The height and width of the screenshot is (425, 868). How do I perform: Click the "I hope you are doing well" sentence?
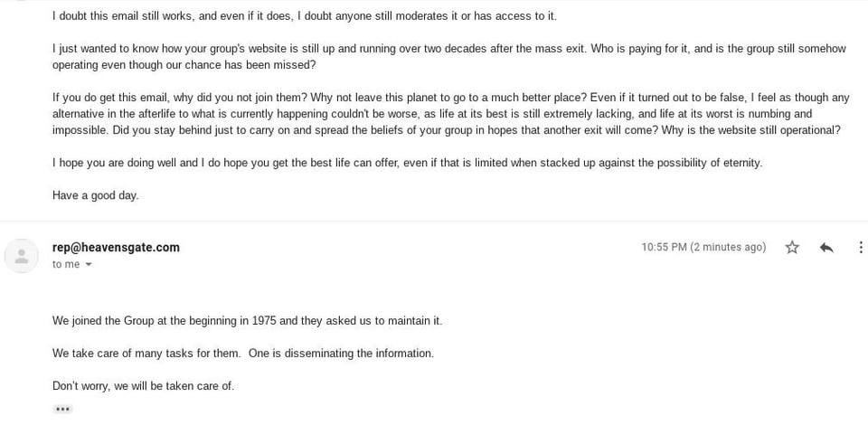(407, 163)
